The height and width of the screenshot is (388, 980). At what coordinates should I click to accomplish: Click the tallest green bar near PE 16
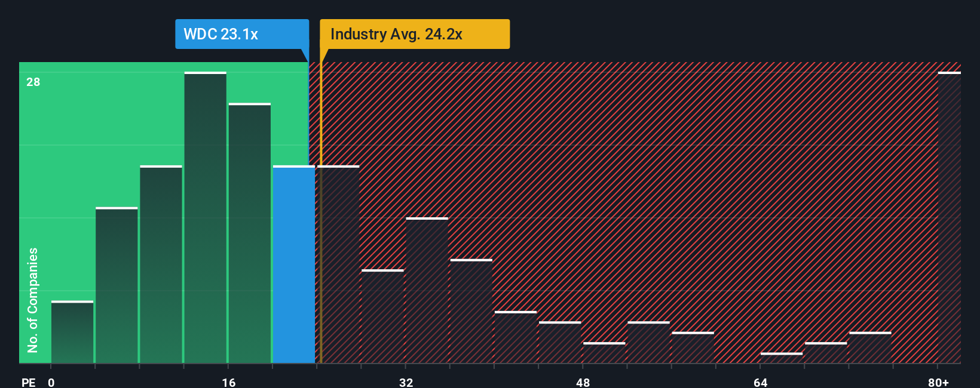click(206, 217)
